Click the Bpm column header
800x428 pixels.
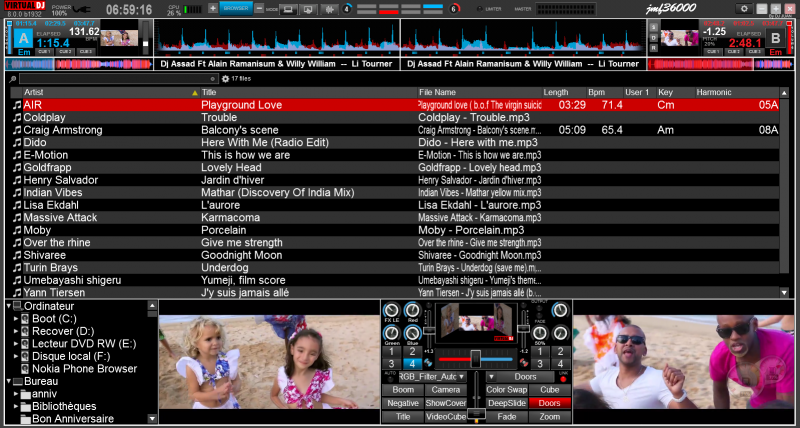(597, 92)
